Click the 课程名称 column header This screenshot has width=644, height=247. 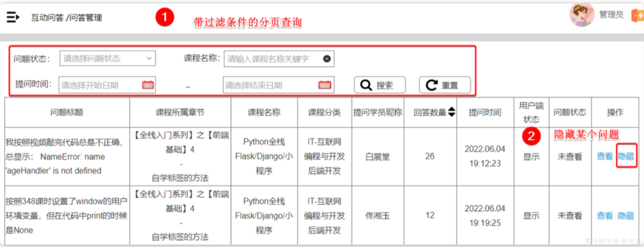point(264,112)
